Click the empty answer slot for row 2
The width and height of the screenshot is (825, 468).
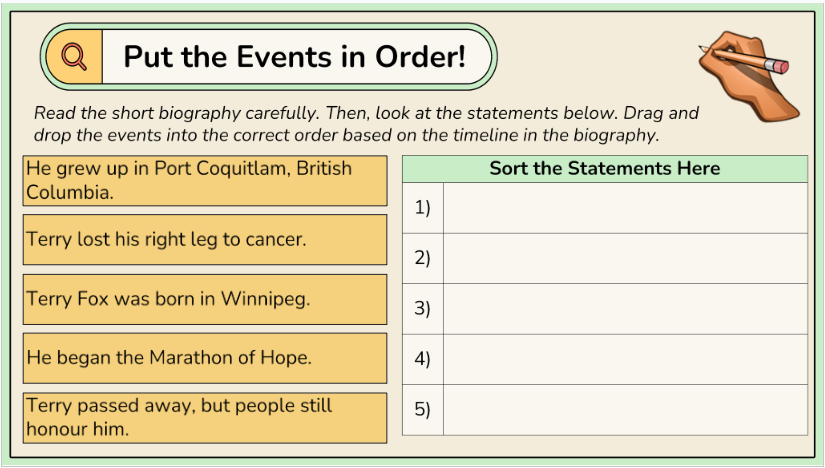625,258
